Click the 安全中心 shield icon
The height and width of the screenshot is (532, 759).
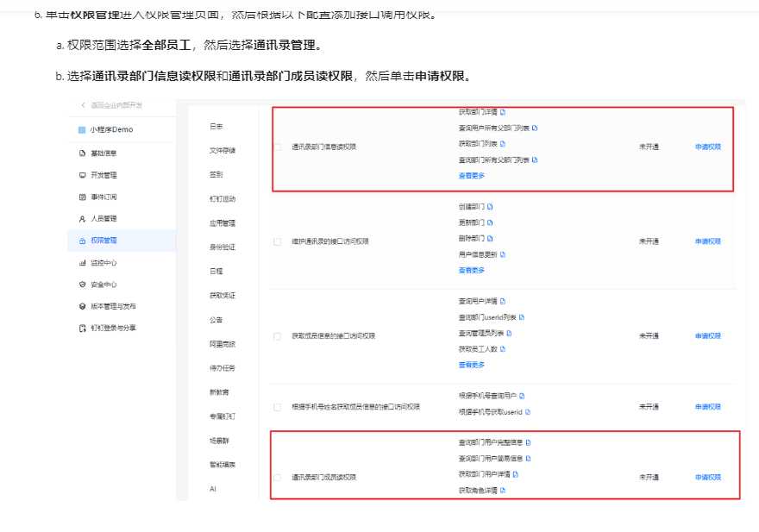point(82,285)
